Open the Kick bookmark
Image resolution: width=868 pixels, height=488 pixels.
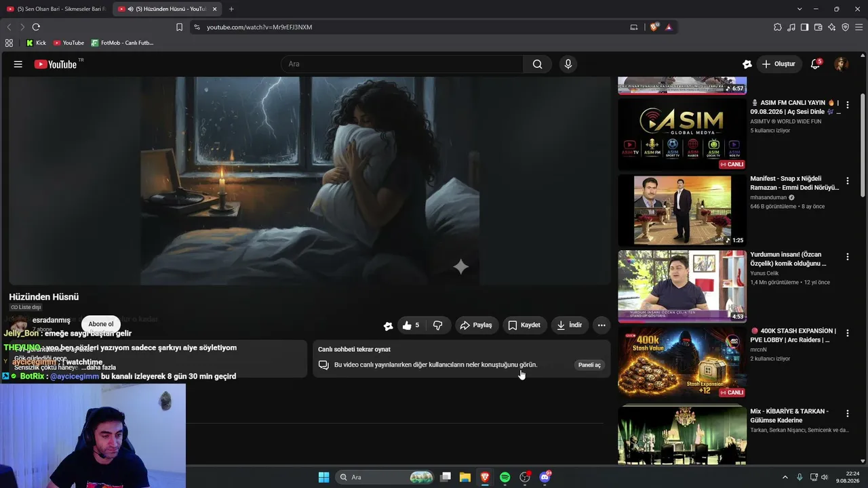pos(36,43)
